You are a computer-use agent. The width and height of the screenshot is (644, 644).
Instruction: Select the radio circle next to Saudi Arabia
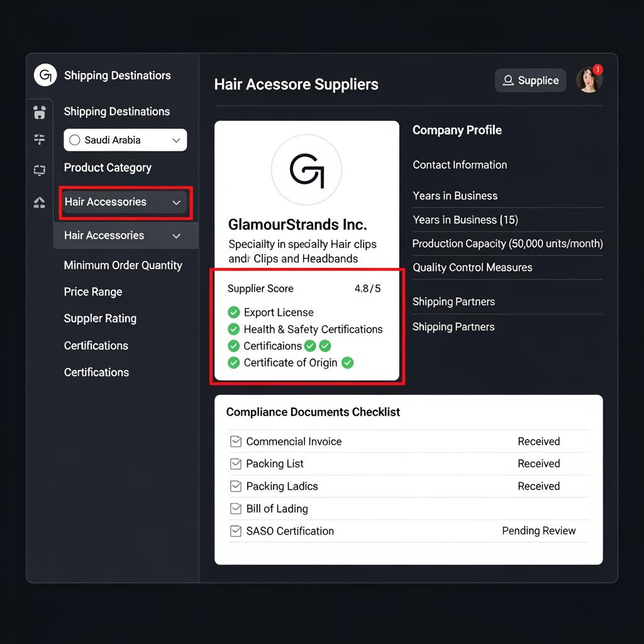[x=75, y=140]
